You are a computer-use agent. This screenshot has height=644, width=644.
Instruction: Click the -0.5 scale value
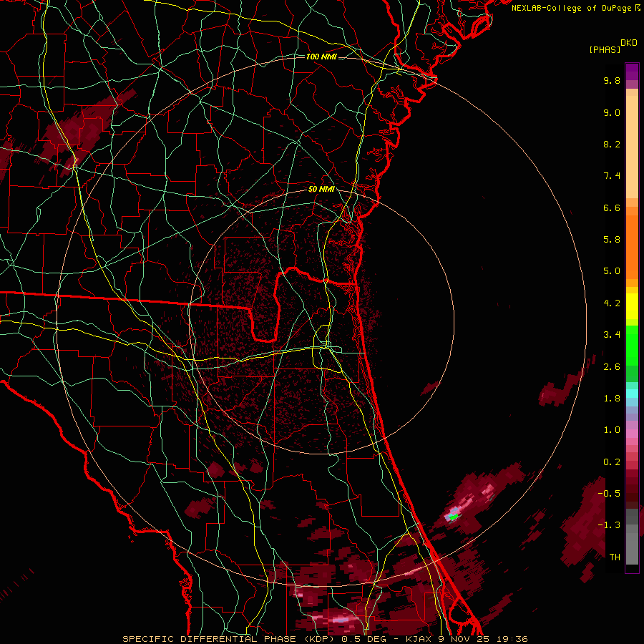608,494
